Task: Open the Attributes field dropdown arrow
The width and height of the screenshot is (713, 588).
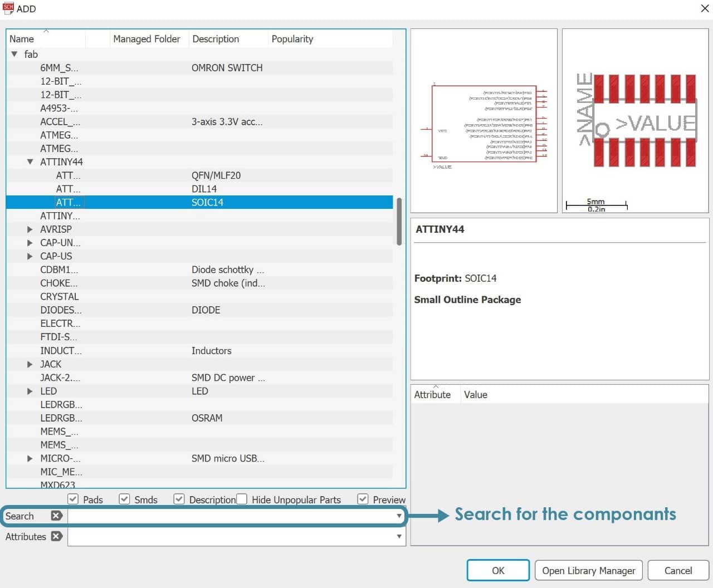Action: [x=399, y=536]
